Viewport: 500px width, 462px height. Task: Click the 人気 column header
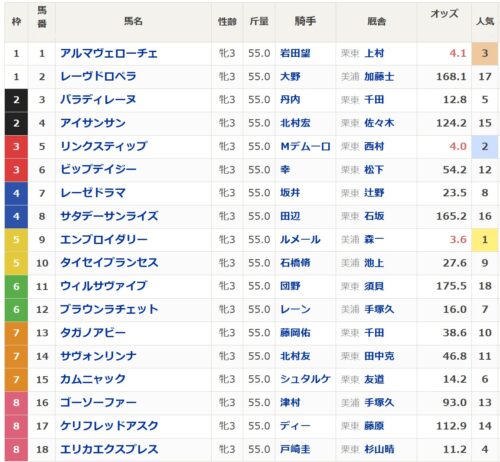coord(485,21)
